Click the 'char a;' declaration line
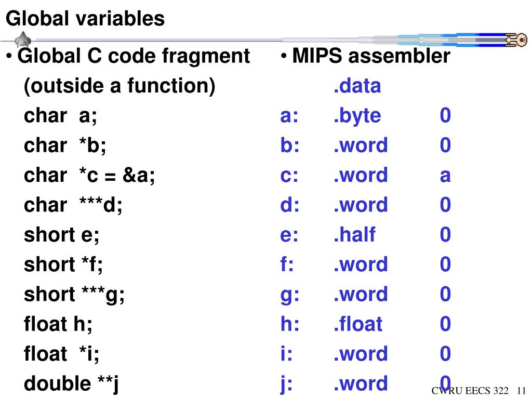532x399 pixels. [x=60, y=115]
